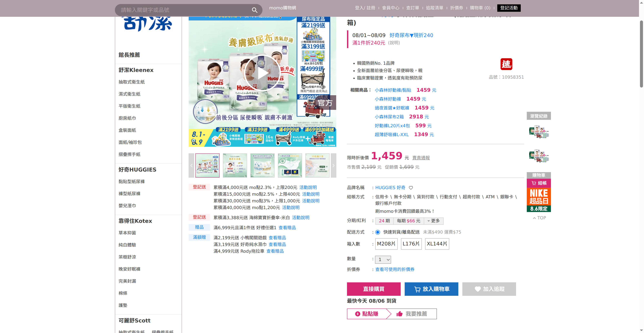Screen dimensions: 644x333
Task: Select the second product thumbnail image
Action: [235, 165]
